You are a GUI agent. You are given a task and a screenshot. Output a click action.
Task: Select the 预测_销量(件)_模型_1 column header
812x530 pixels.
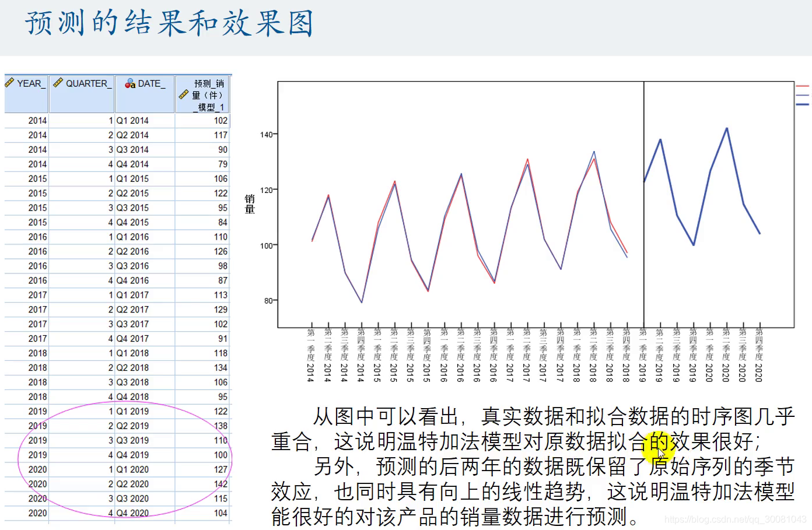[x=202, y=94]
